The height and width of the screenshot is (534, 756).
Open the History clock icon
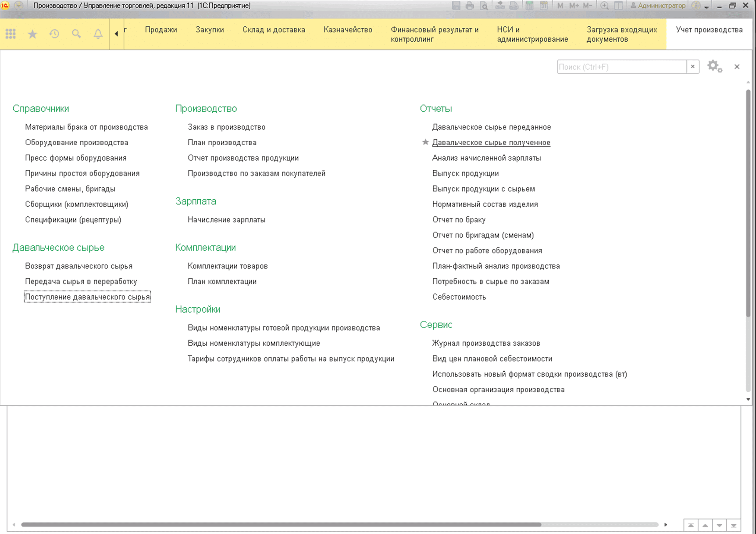[x=54, y=34]
